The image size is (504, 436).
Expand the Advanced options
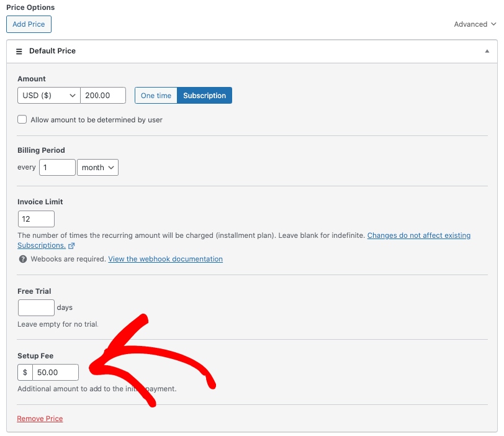tap(475, 24)
